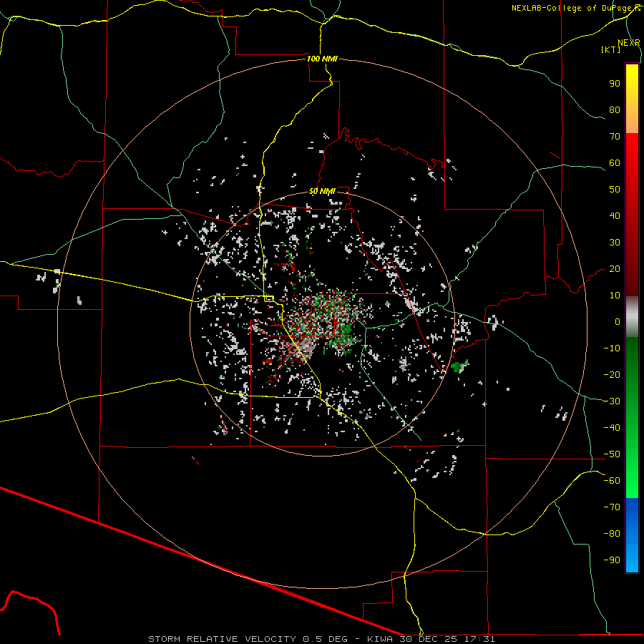Click the '40' value on the velocity scale
This screenshot has height=644, width=644.
point(615,215)
